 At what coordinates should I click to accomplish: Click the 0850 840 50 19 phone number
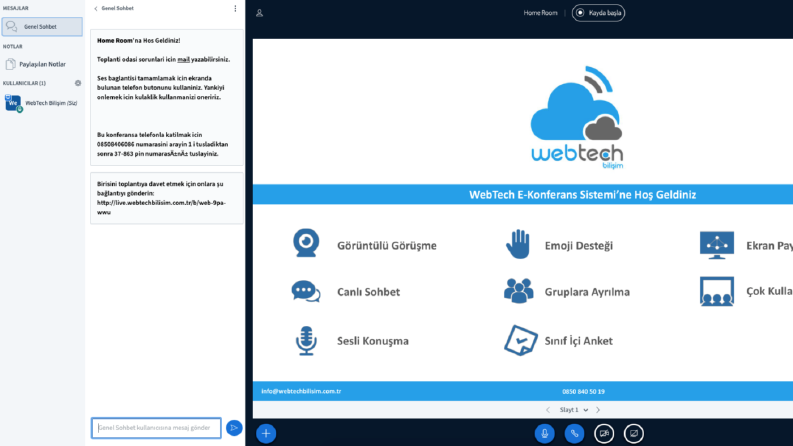583,392
